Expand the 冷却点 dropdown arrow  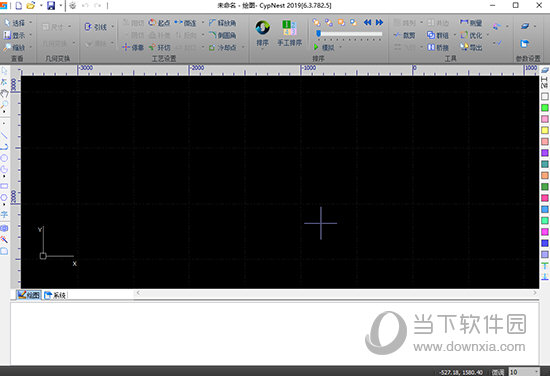243,47
